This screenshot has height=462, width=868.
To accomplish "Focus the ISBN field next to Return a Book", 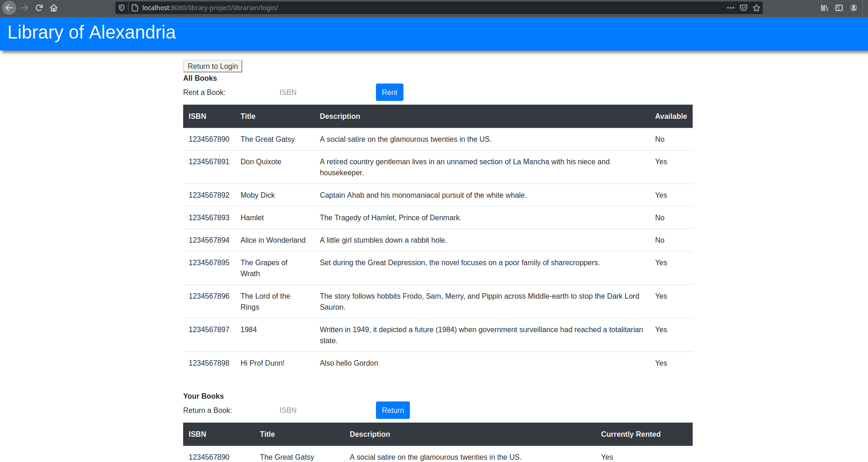I will point(324,410).
